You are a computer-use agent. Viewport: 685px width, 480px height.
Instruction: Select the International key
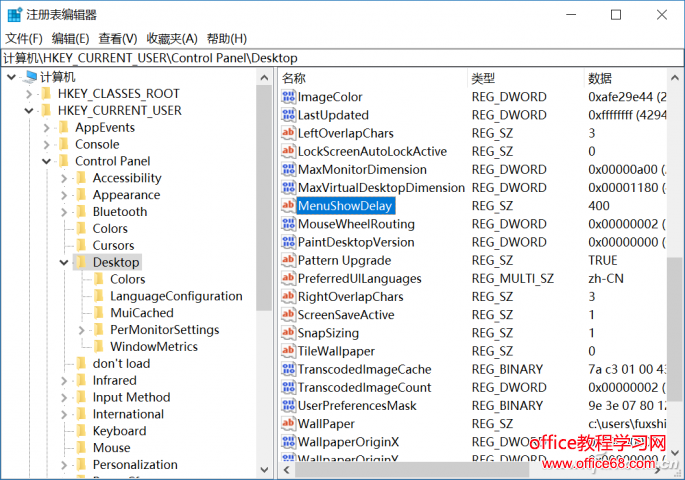click(128, 414)
